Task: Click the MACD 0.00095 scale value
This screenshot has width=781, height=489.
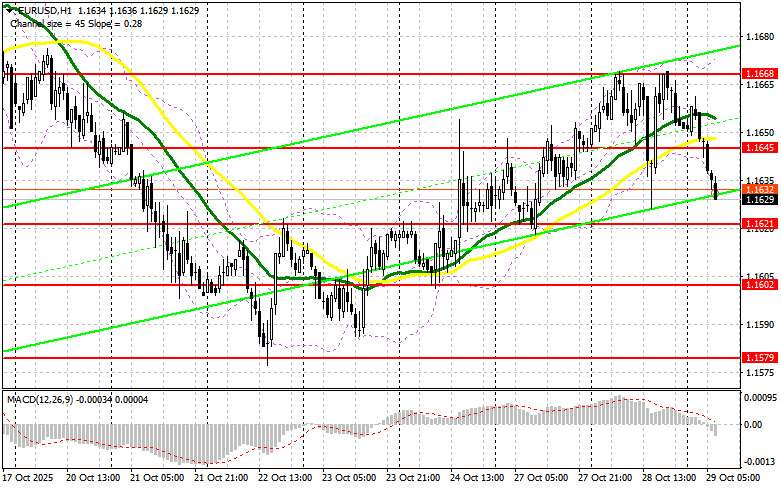Action: (x=760, y=398)
